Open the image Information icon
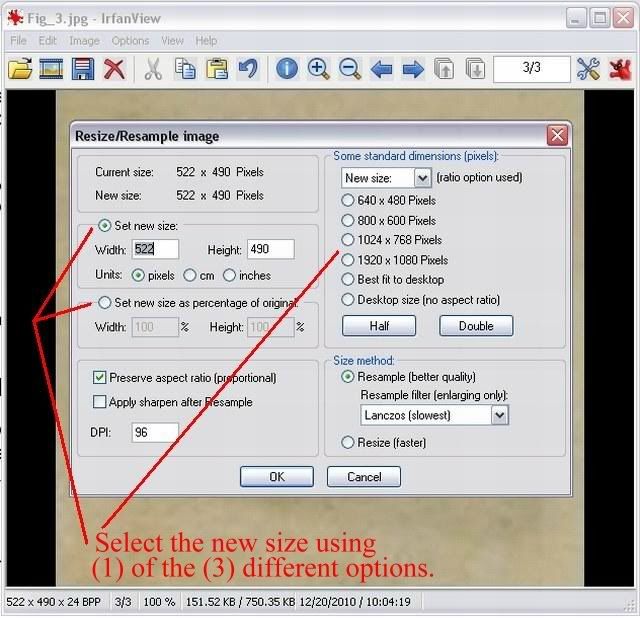Image resolution: width=640 pixels, height=618 pixels. (287, 69)
